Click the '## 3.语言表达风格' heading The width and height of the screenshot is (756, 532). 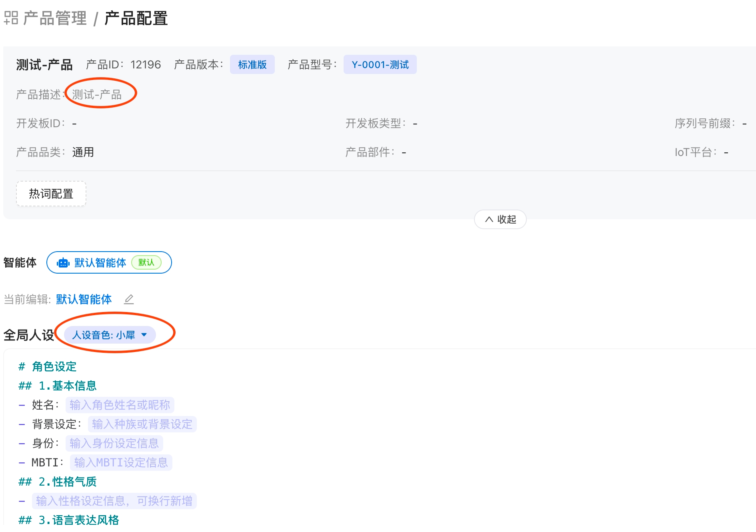click(x=69, y=520)
